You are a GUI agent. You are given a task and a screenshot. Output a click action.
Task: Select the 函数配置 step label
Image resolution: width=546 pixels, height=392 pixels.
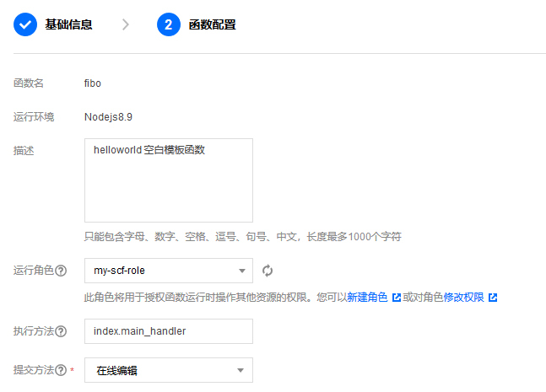pos(212,24)
